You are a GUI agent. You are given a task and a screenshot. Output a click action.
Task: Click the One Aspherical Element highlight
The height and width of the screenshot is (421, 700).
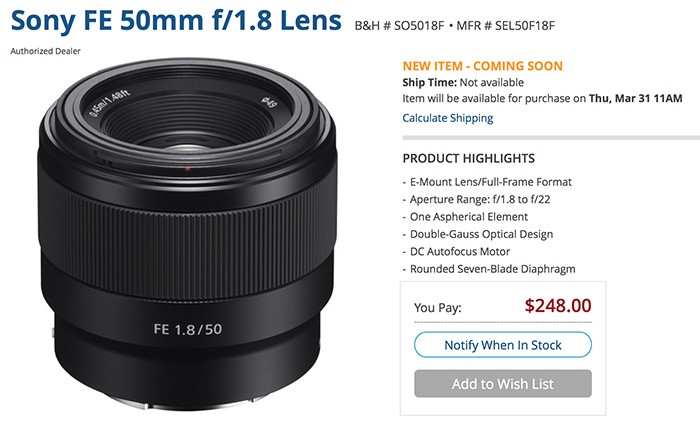[x=469, y=217]
